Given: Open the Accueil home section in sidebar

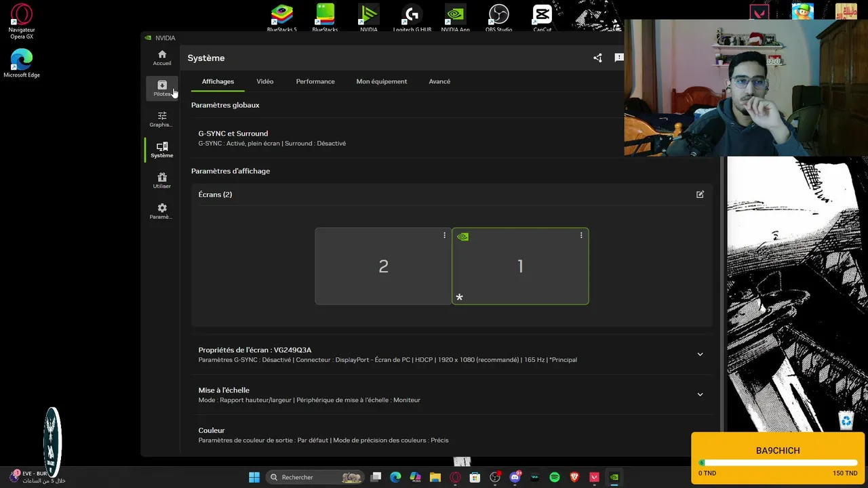Looking at the screenshot, I should [x=162, y=58].
